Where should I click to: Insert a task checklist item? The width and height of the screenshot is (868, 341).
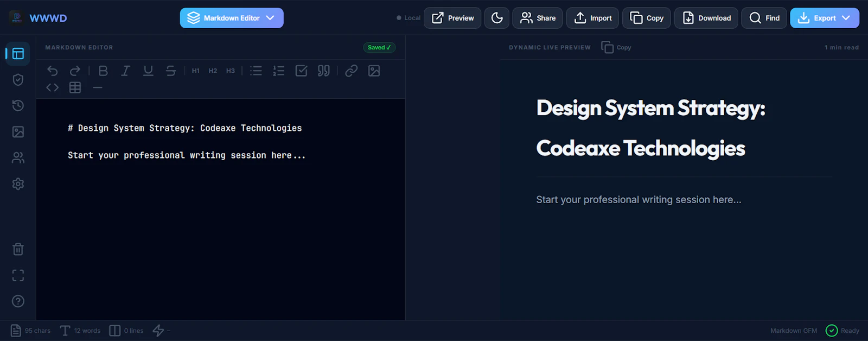pos(302,71)
